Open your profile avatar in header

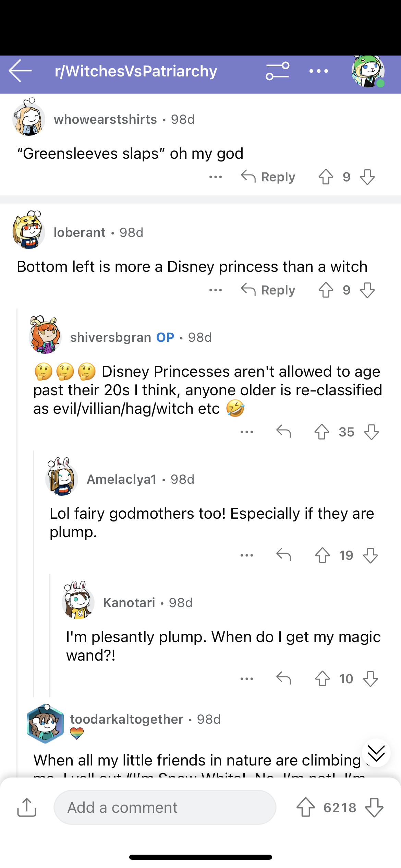[x=368, y=72]
